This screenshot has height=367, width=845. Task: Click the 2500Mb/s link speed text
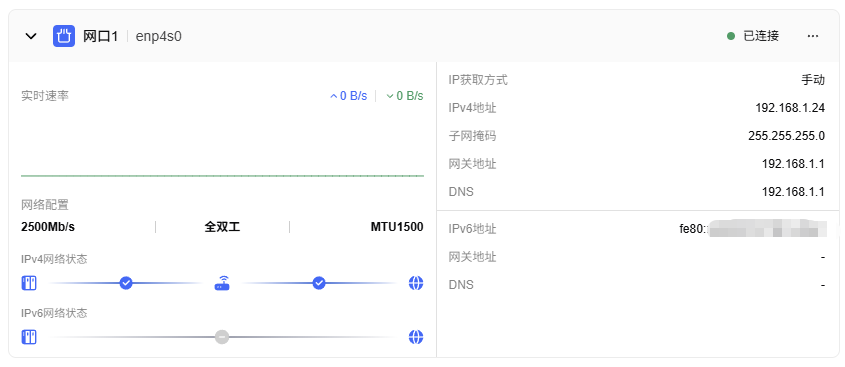48,227
